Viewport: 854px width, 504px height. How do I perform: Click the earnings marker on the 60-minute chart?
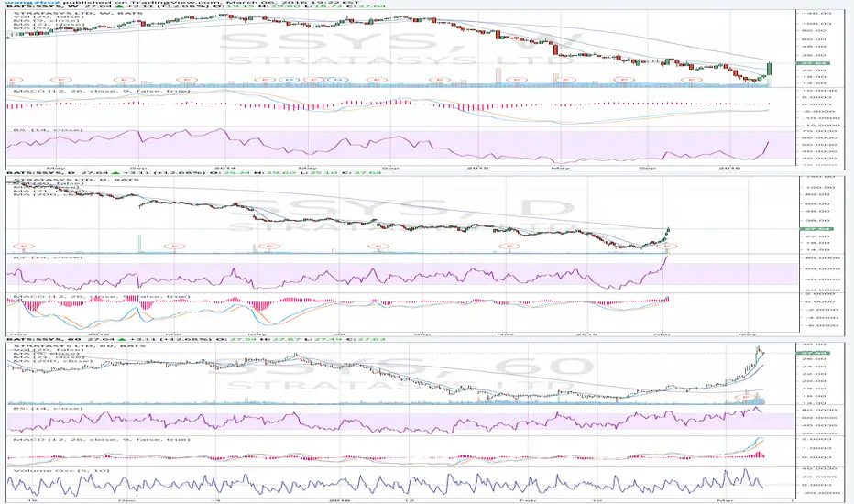tap(748, 397)
